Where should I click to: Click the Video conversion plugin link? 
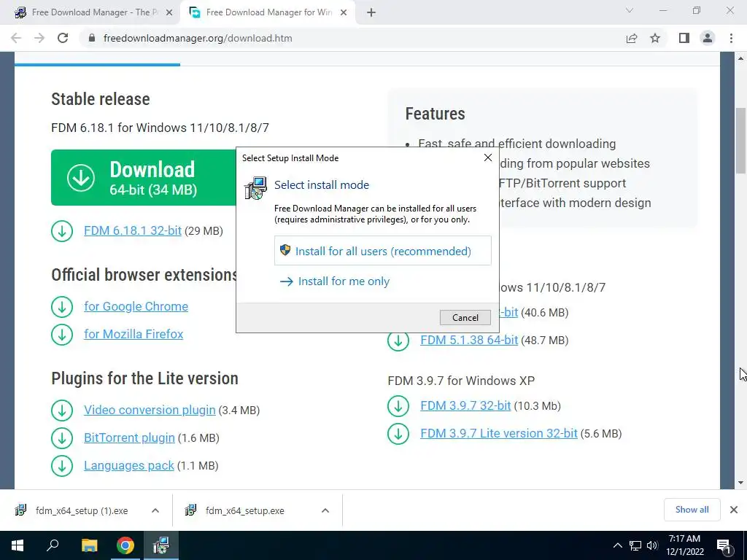[x=150, y=410]
